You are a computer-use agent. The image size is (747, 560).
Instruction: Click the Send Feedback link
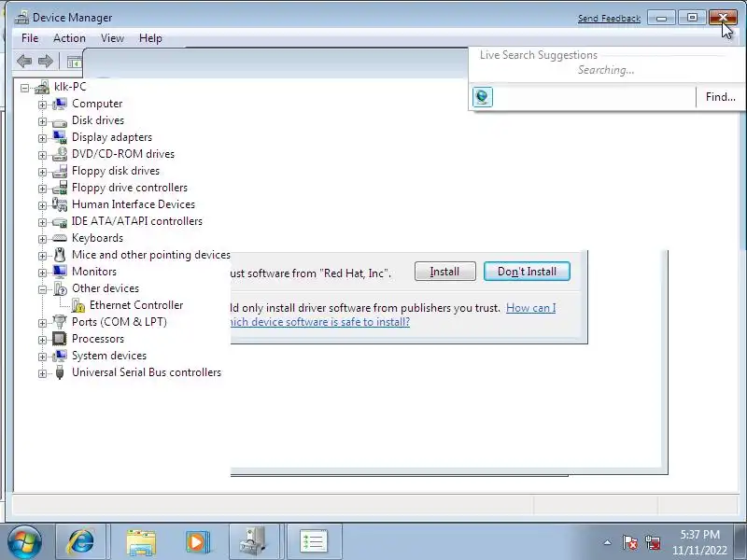click(x=609, y=19)
